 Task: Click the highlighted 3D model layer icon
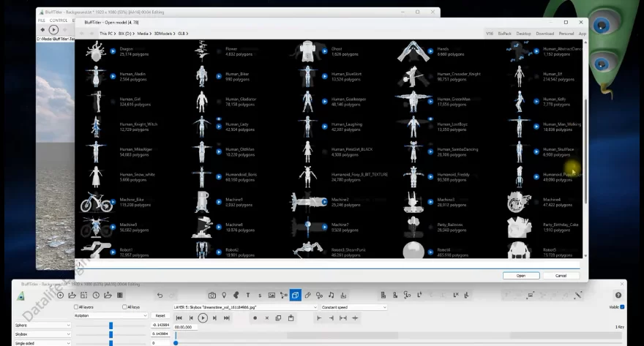tap(295, 296)
